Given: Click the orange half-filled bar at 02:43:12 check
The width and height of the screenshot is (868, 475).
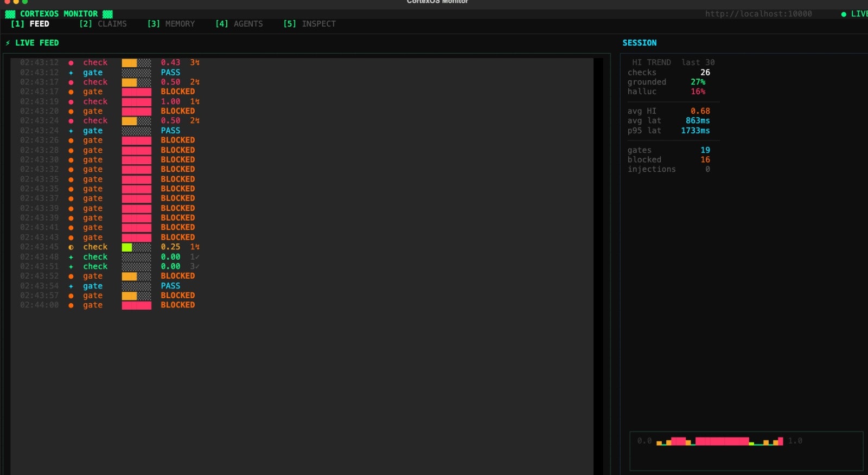Looking at the screenshot, I should 136,63.
